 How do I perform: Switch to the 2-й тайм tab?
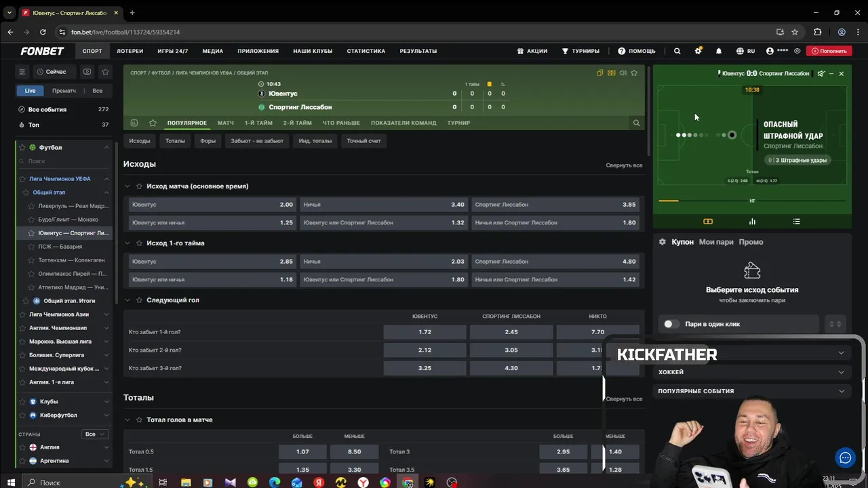pos(298,123)
